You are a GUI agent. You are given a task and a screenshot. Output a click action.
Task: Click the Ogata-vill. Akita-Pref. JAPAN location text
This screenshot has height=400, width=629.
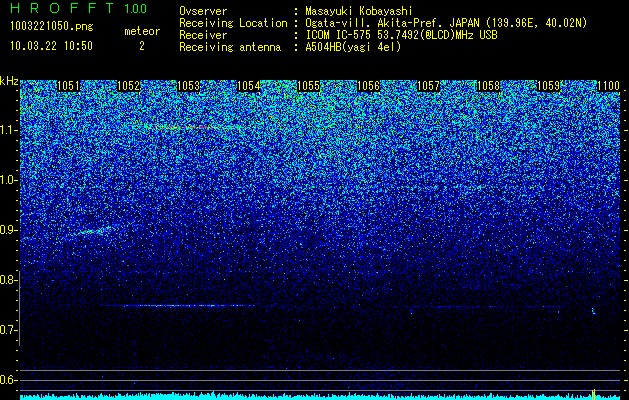tap(446, 23)
